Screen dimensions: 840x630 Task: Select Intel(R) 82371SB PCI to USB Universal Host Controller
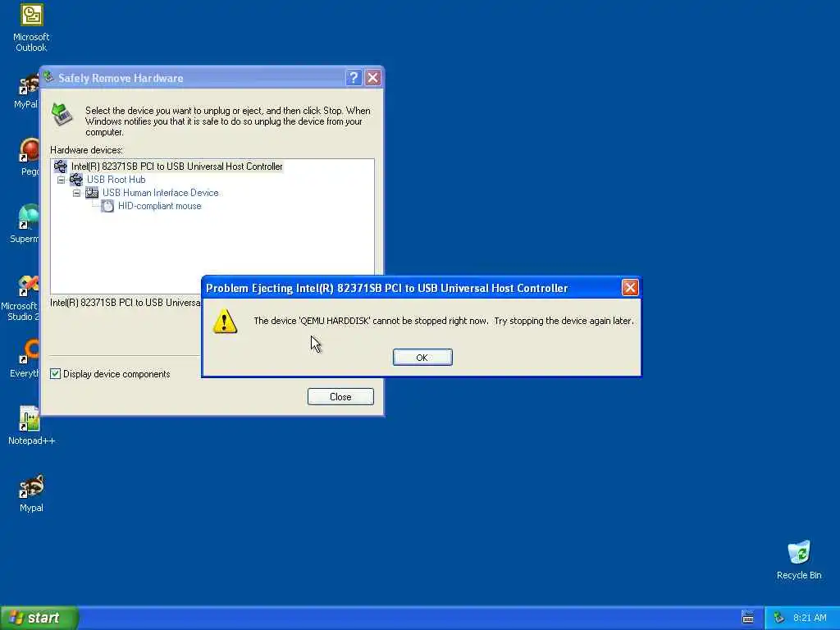177,167
